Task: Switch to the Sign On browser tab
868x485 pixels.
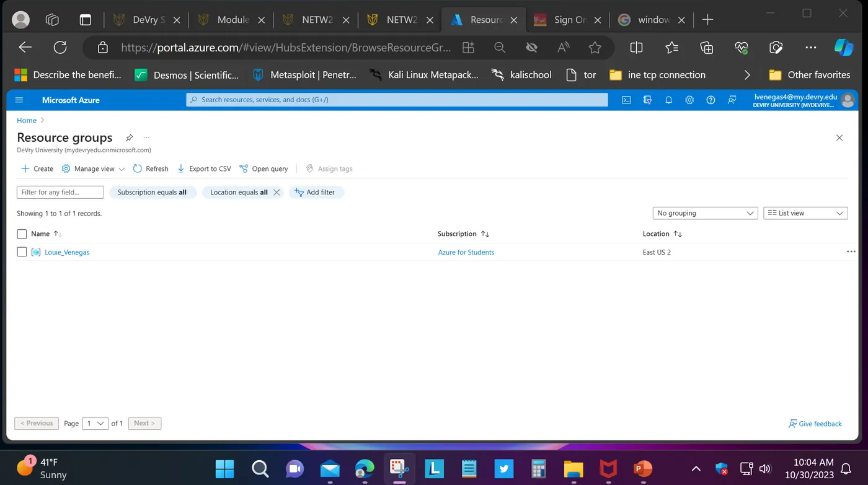Action: (567, 20)
